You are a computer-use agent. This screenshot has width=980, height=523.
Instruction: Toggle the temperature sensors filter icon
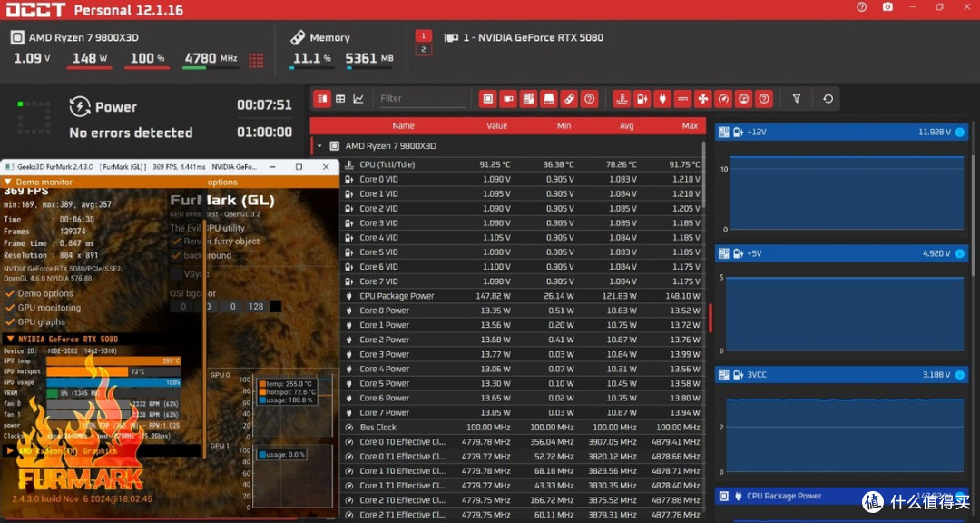pyautogui.click(x=622, y=99)
